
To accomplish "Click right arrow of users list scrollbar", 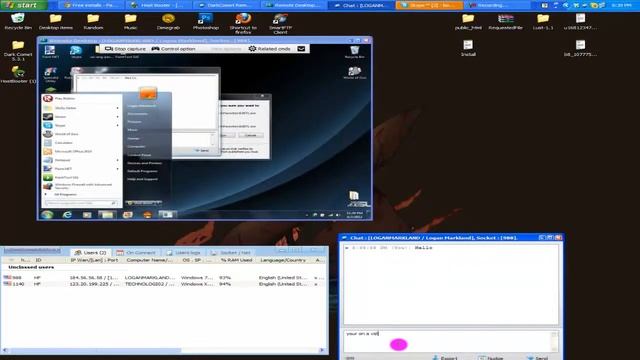I will [x=322, y=350].
